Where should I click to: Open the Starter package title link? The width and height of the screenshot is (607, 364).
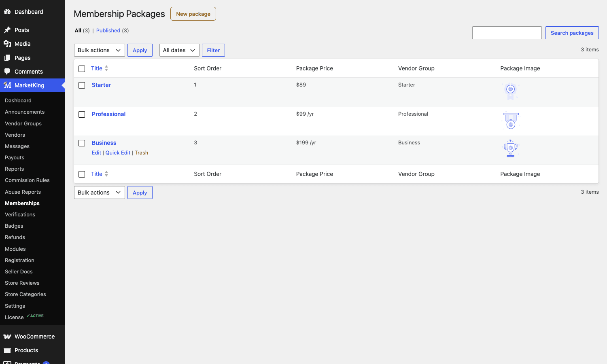click(101, 85)
